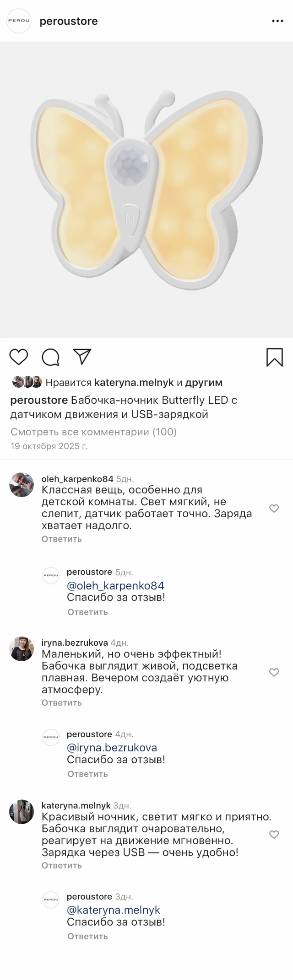The width and height of the screenshot is (293, 980).
Task: Open the @kateryna.melnyk mention link
Action: pyautogui.click(x=114, y=910)
